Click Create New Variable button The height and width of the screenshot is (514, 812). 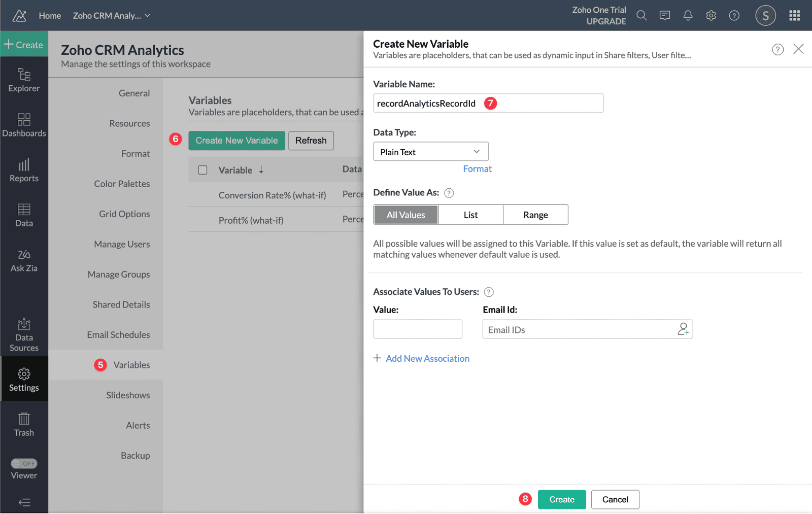pos(236,141)
